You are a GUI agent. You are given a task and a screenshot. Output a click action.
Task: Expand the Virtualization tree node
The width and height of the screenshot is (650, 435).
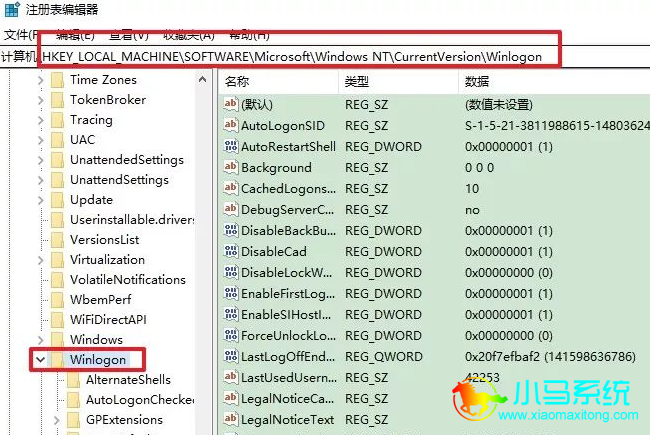pos(40,260)
